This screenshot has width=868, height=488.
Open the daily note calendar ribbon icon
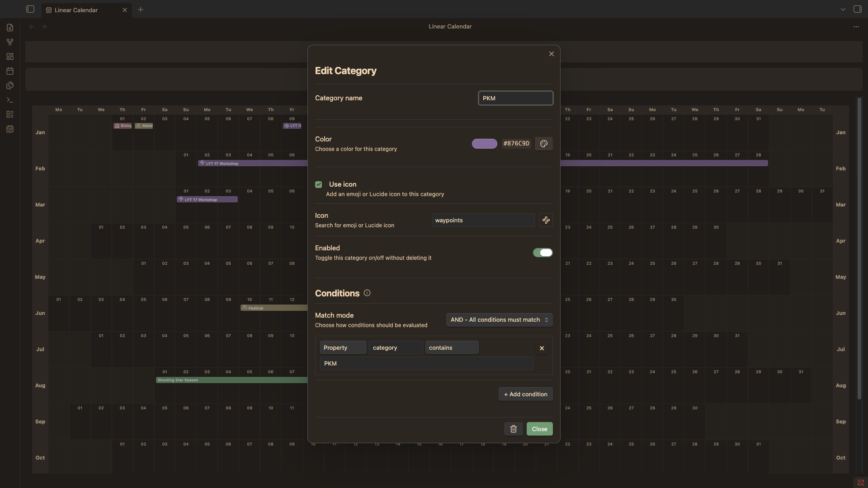tap(10, 71)
